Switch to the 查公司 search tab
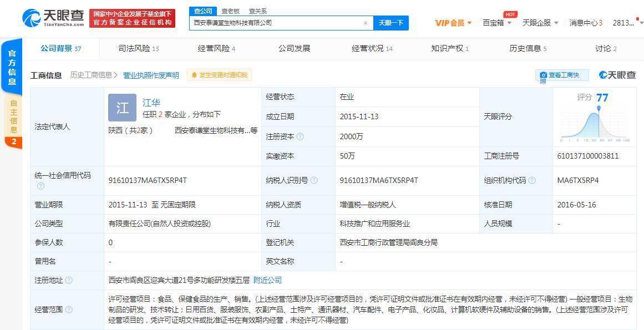The image size is (644, 330). point(203,11)
